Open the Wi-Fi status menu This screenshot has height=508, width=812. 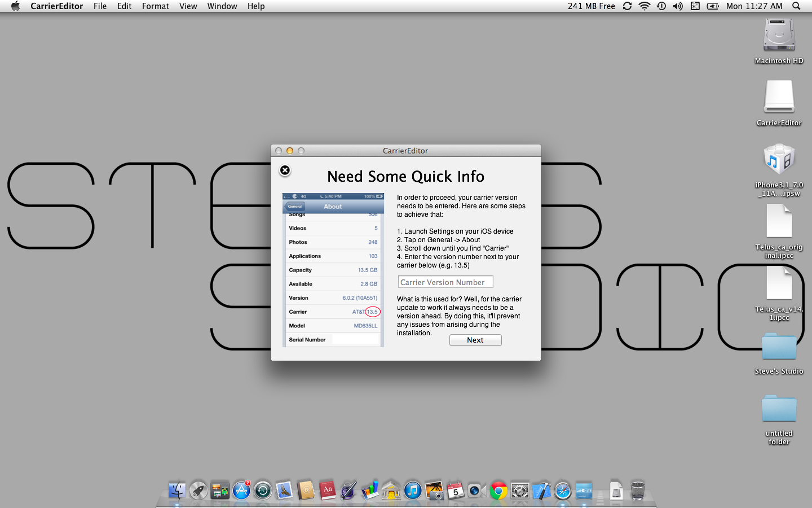click(x=644, y=6)
